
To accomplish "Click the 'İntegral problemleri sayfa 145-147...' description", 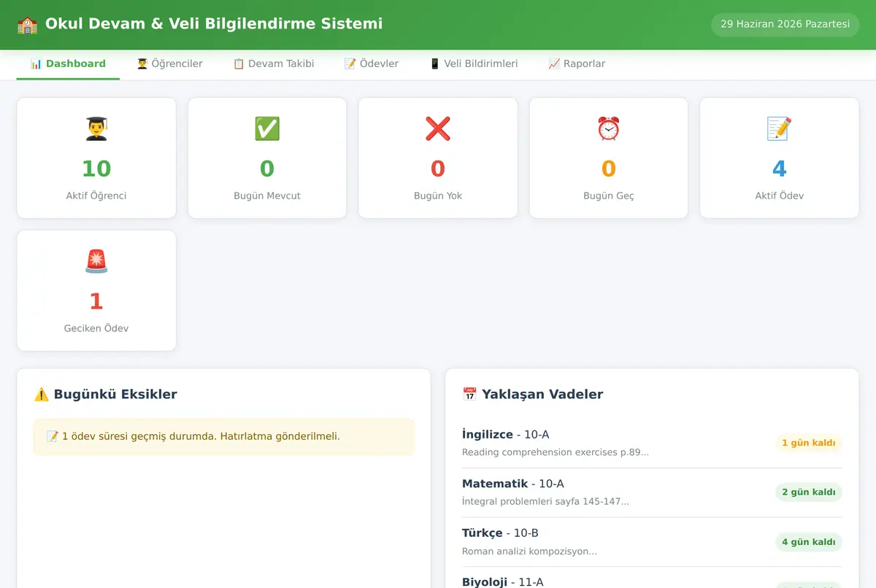I will (x=545, y=502).
